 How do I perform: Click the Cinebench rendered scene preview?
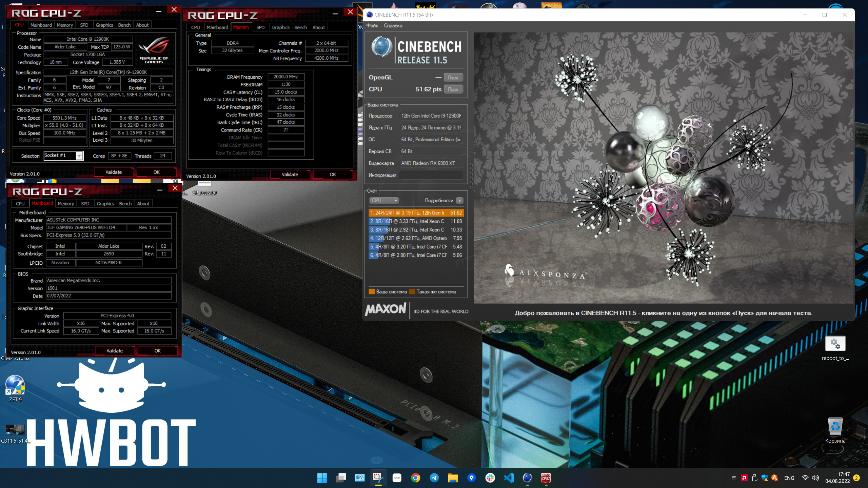pyautogui.click(x=663, y=168)
